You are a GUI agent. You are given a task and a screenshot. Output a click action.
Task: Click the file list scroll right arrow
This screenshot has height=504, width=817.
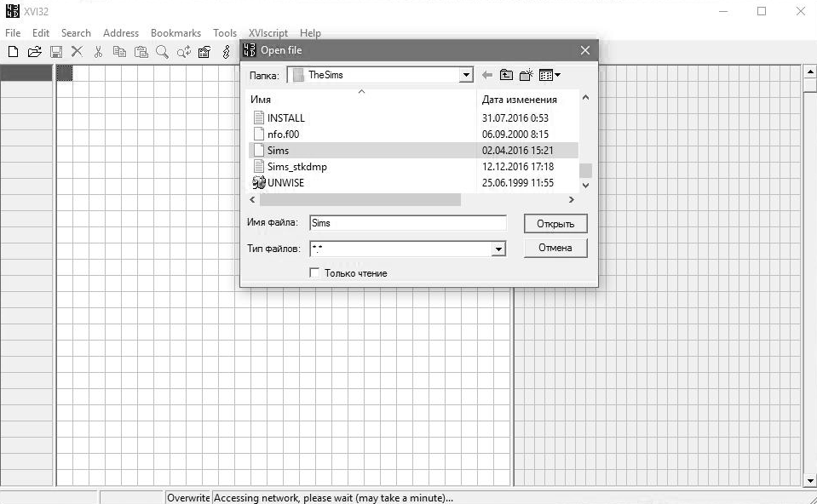[x=572, y=199]
